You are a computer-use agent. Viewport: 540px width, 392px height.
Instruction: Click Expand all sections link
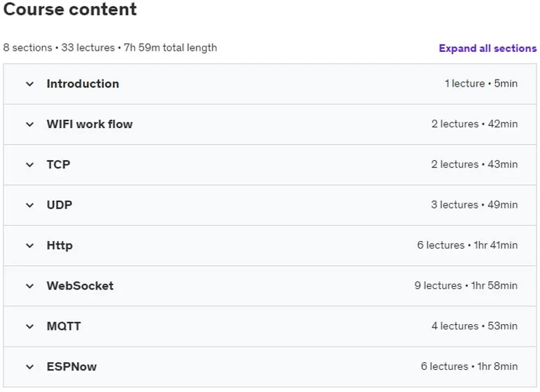tap(487, 48)
